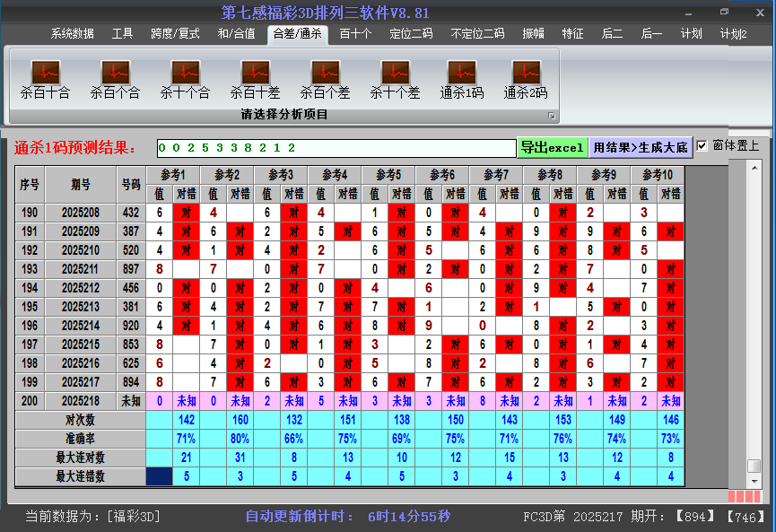Click the number cell 432
Viewport: 776px width, 532px height.
point(131,213)
